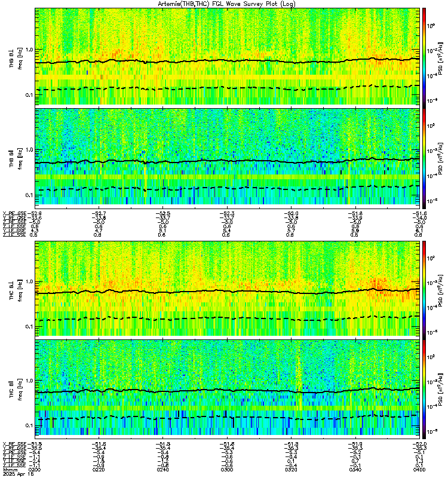Click the '0320' time tick label
The width and height of the screenshot is (448, 478).
pyautogui.click(x=291, y=470)
